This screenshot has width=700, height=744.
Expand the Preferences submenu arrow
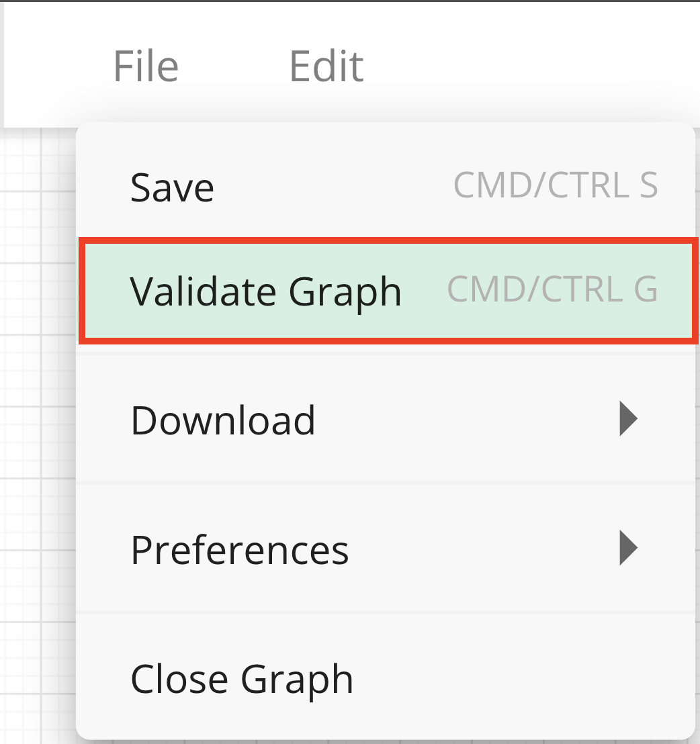[627, 549]
